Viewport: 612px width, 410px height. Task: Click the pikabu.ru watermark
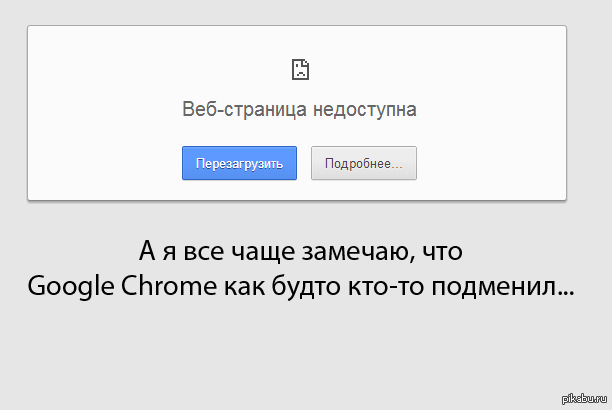click(x=582, y=400)
